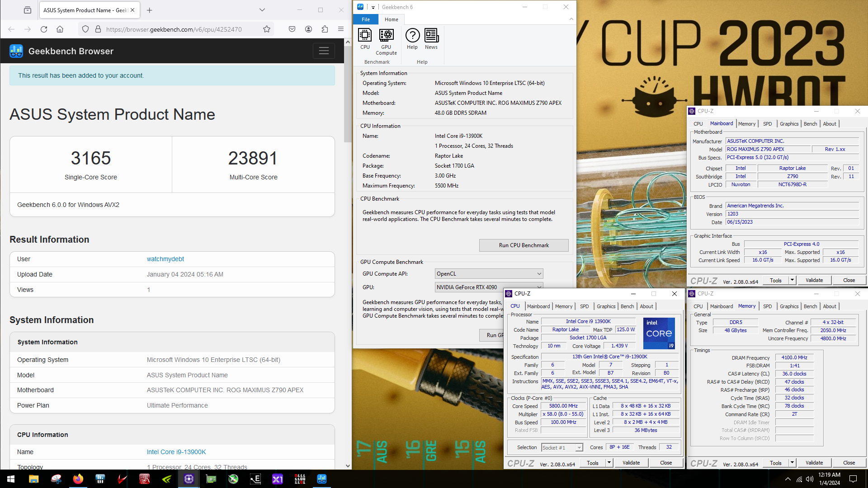
Task: Click the NVIDIA icon on the taskbar
Action: 167,479
